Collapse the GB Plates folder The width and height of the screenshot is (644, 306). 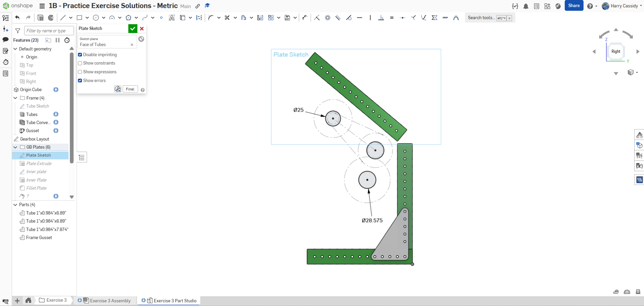pos(15,147)
